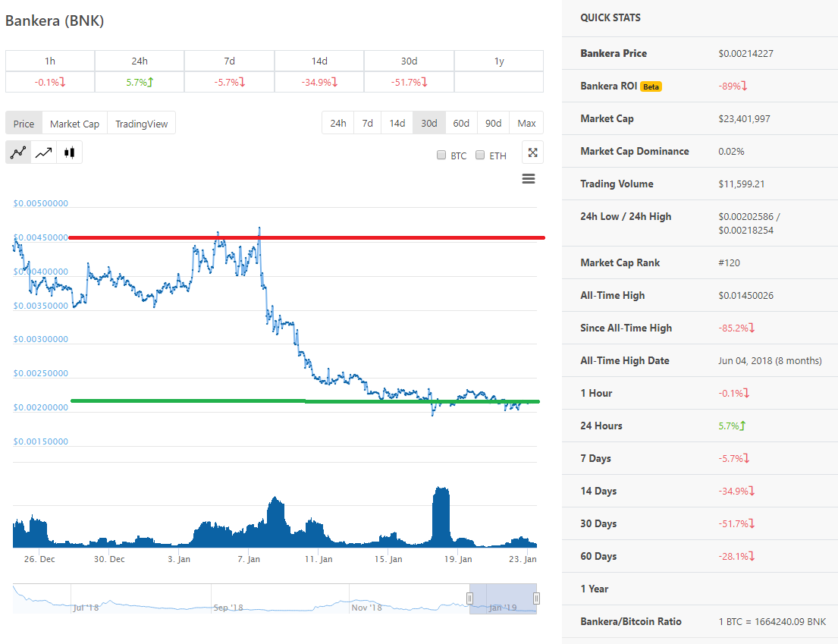Click the 5.7% 24h change cell

point(140,83)
